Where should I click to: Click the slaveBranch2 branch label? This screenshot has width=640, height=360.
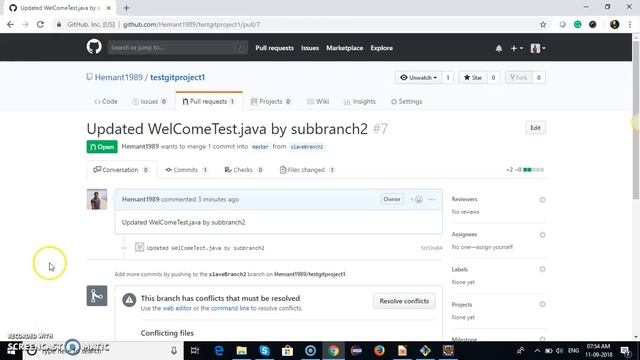tap(307, 147)
